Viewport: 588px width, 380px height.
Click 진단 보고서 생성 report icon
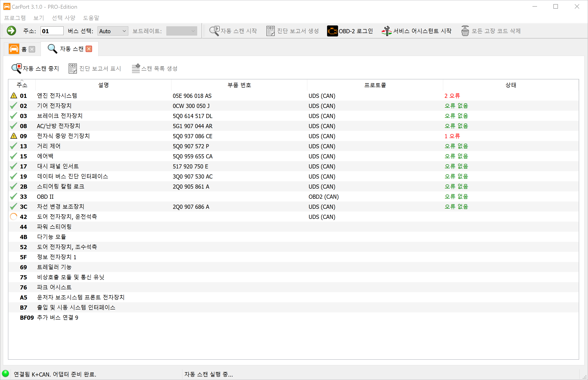[x=271, y=31]
